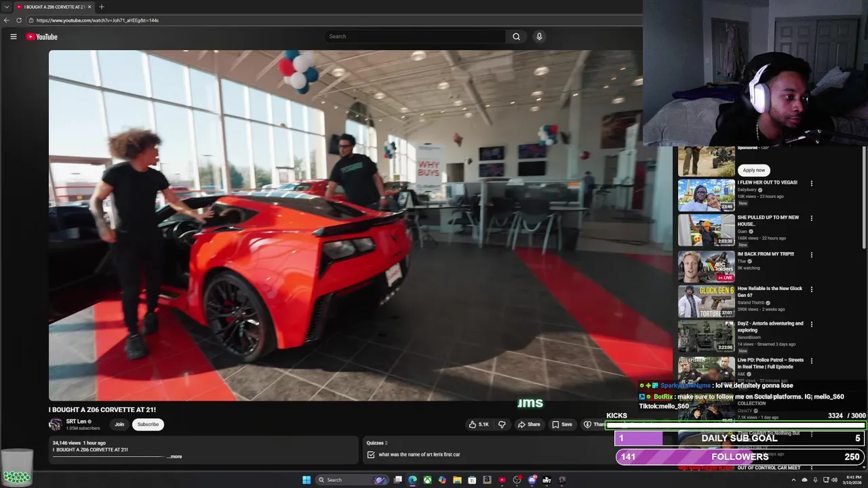The width and height of the screenshot is (868, 488).
Task: Open "I FLEW HER OUT TO VEGAS!" thumbnail
Action: (x=706, y=195)
